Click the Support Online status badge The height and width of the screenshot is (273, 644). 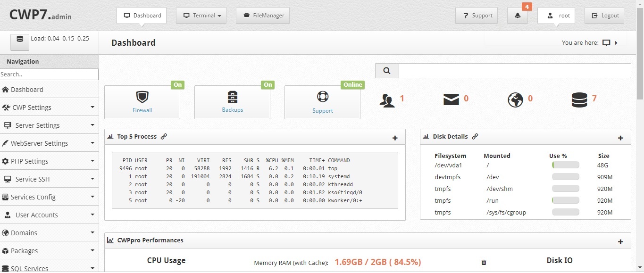(x=353, y=85)
